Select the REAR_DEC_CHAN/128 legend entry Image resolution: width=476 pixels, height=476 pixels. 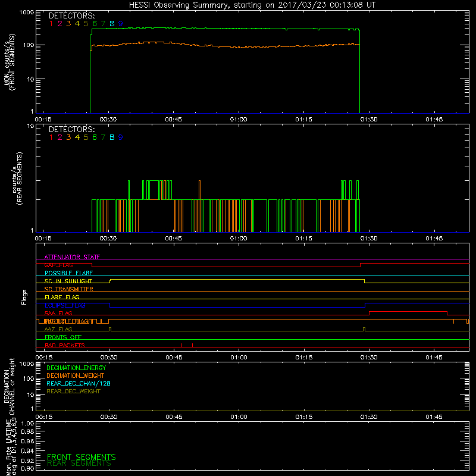pyautogui.click(x=79, y=383)
